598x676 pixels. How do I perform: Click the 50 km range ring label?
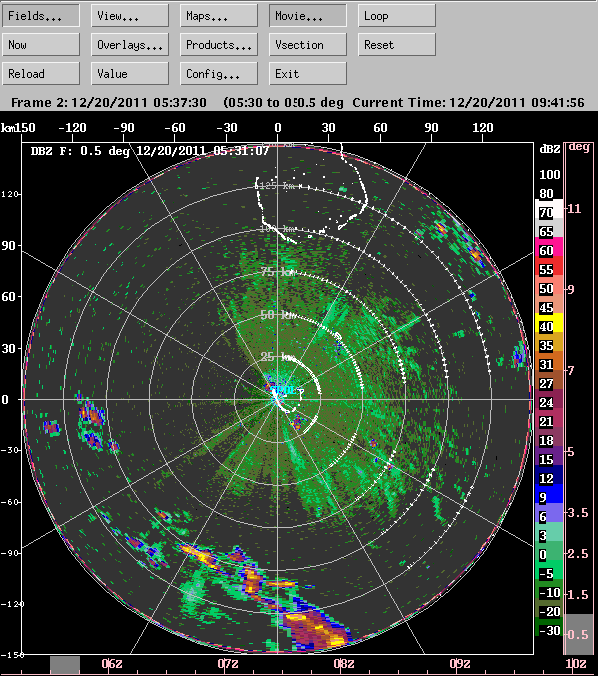[x=278, y=315]
